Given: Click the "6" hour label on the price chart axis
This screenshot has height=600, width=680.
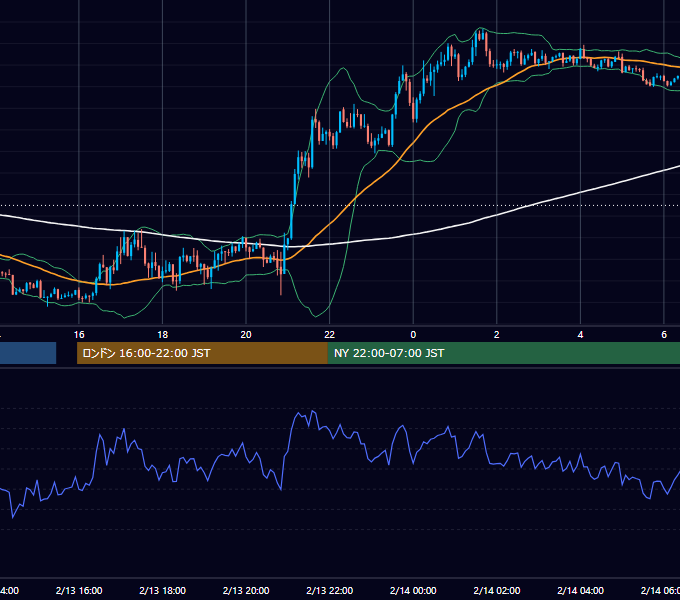Looking at the screenshot, I should pyautogui.click(x=664, y=335).
